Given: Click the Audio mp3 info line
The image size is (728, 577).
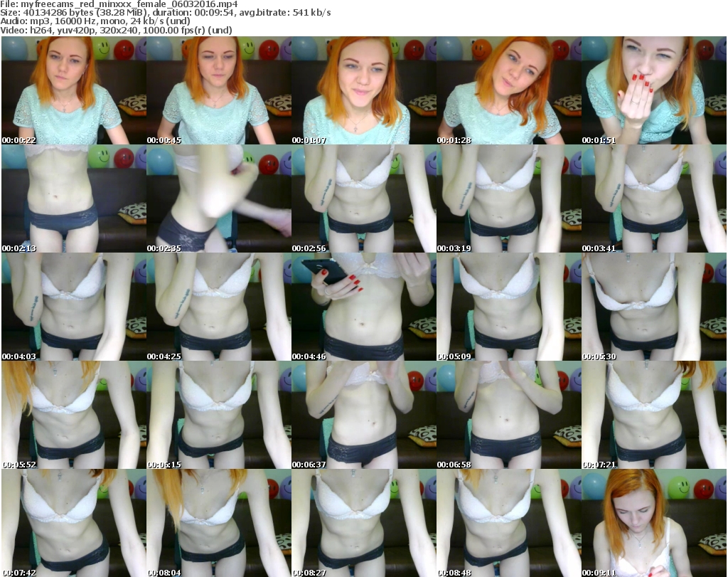Looking at the screenshot, I should (95, 21).
